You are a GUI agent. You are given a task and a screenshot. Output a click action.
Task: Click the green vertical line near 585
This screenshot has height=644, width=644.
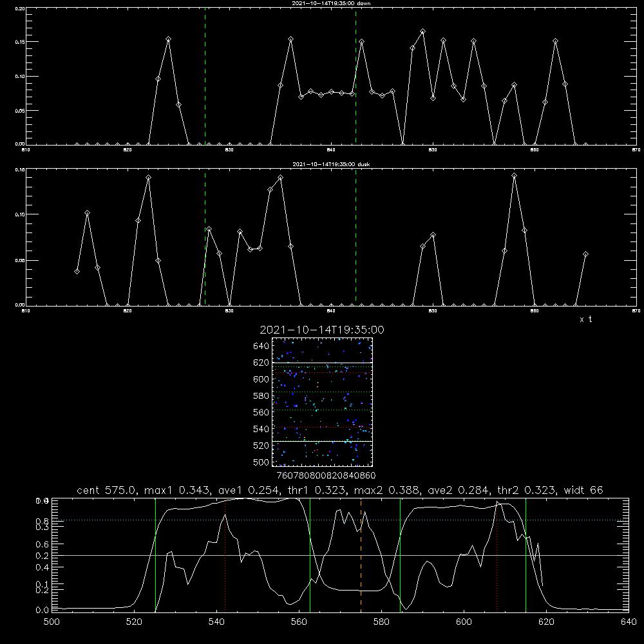[400, 554]
